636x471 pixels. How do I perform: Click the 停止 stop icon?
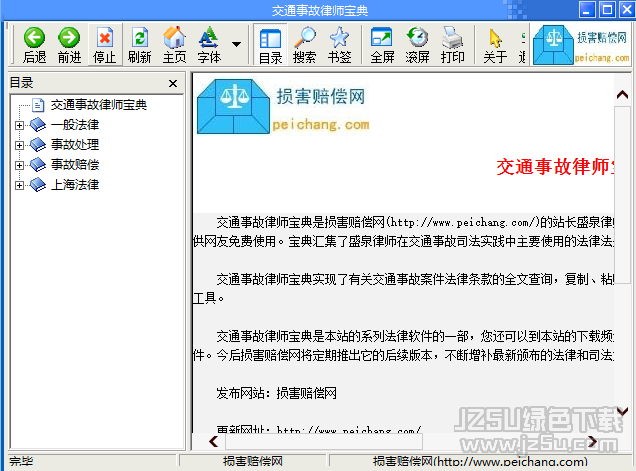[105, 38]
